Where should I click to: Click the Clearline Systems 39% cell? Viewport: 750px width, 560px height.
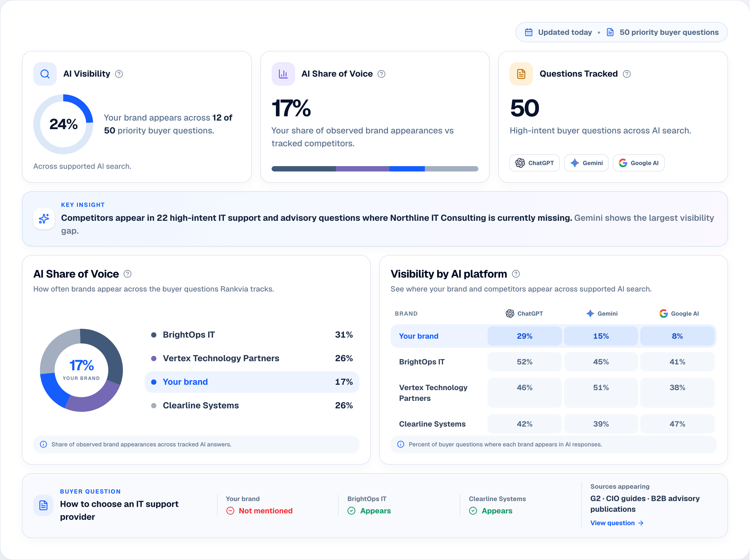tap(601, 424)
